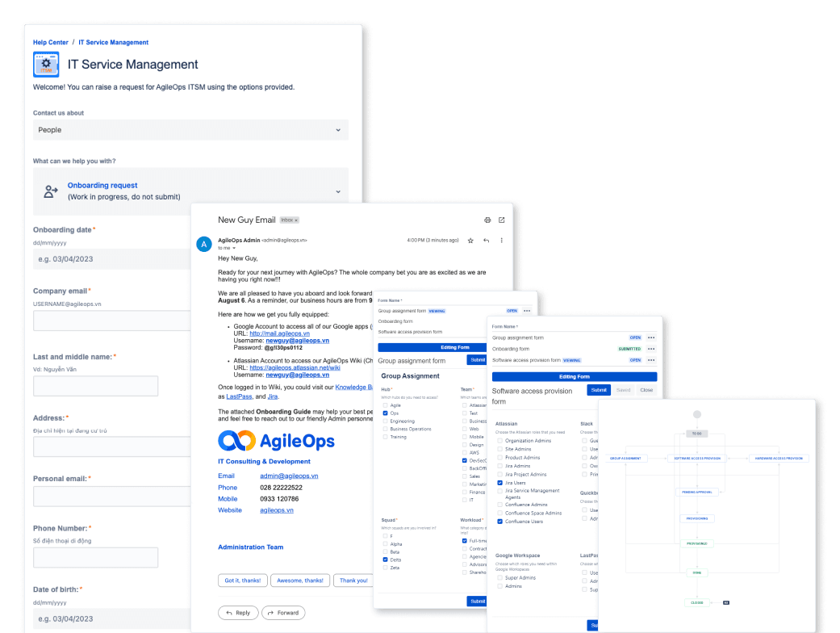Click the LastPass link in the email
Screen dimensions: 840x633
(x=239, y=396)
